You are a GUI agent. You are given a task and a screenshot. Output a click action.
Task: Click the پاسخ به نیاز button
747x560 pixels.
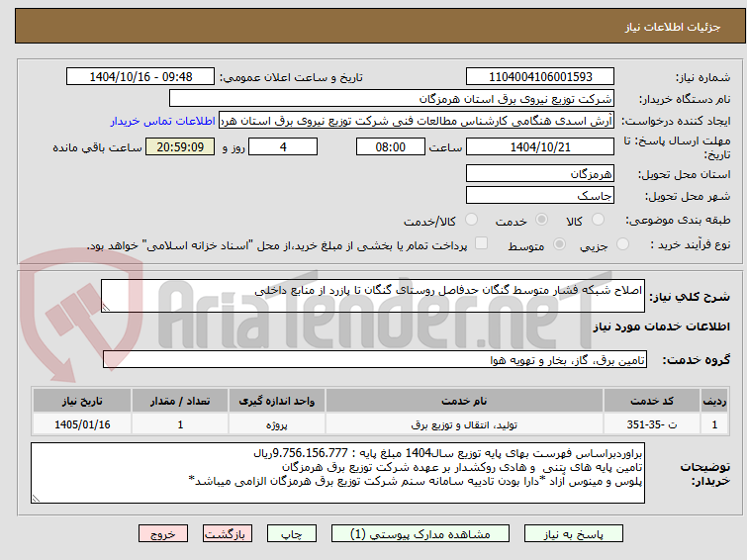[574, 534]
